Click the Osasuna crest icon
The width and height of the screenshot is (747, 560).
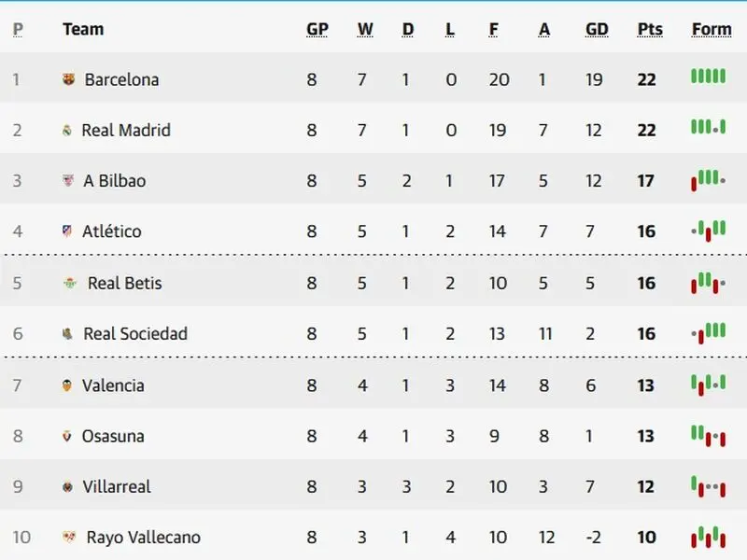[x=67, y=436]
